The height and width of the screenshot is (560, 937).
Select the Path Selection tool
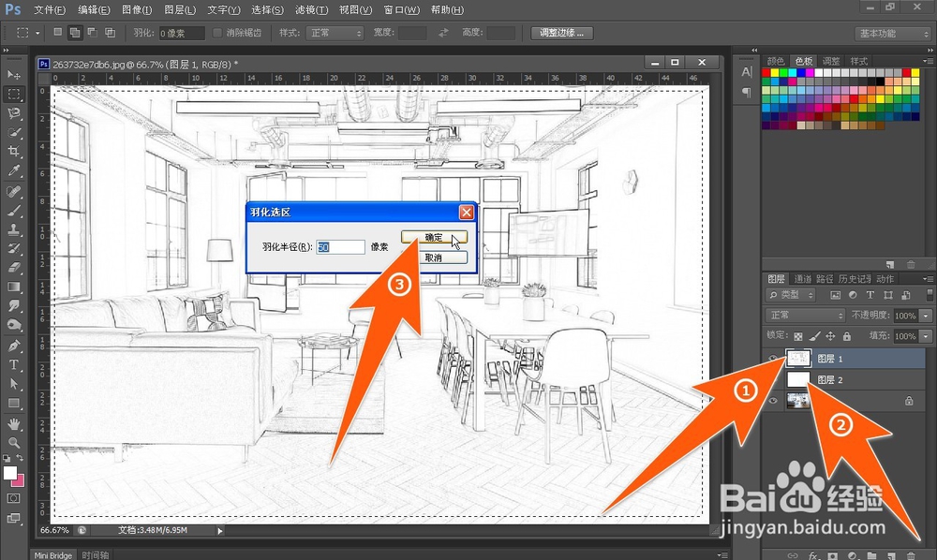pos(14,384)
